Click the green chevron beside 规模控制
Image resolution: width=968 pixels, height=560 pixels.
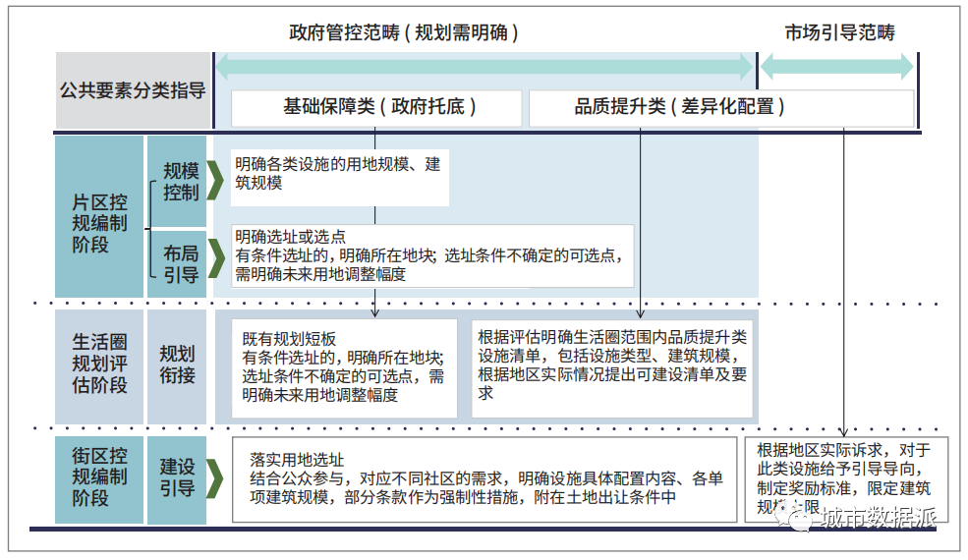215,181
